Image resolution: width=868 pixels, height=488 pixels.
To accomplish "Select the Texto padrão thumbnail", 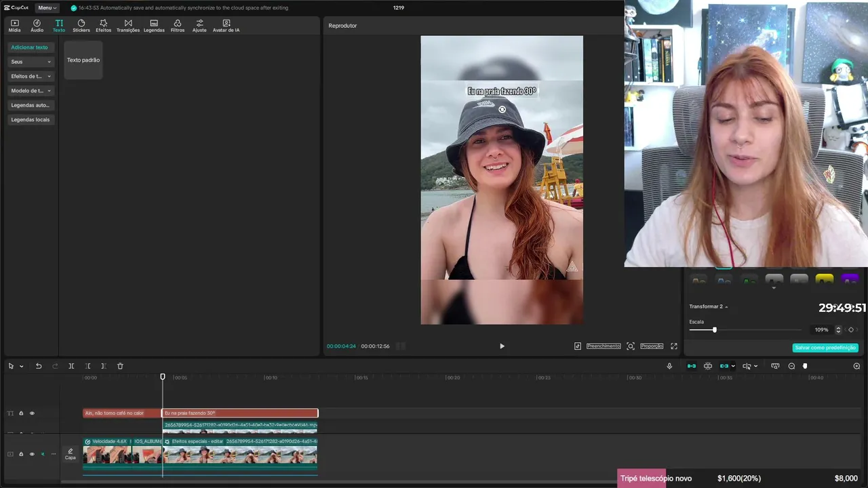I will (83, 60).
